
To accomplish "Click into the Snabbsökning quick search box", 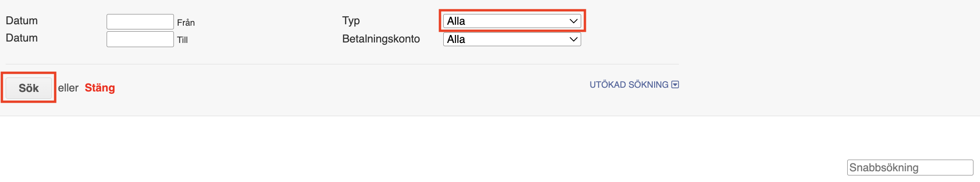I will pyautogui.click(x=910, y=168).
